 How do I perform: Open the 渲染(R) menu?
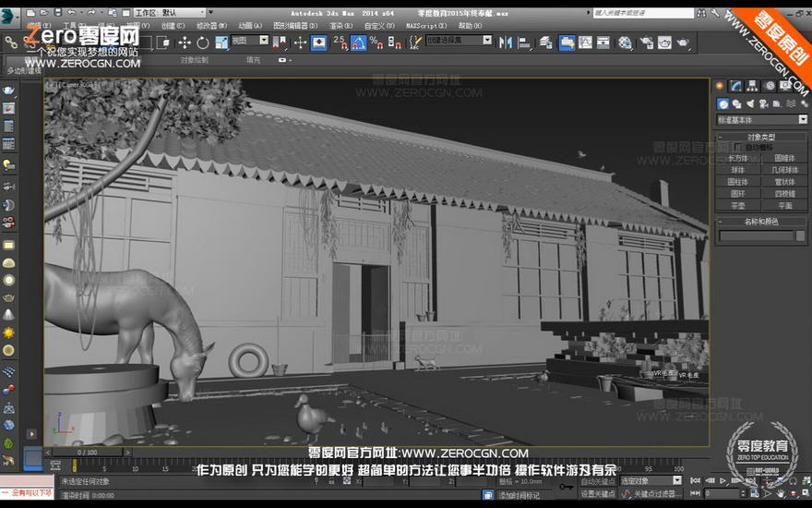click(x=341, y=26)
